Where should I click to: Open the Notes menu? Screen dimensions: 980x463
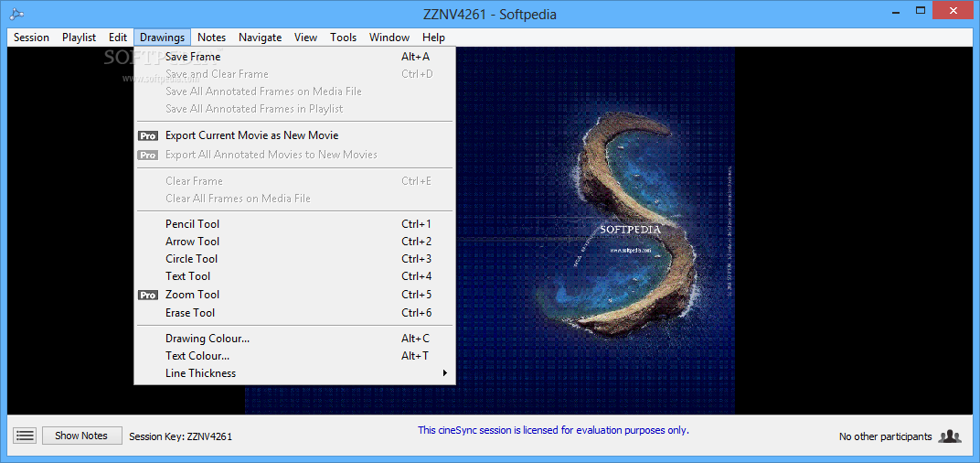211,38
